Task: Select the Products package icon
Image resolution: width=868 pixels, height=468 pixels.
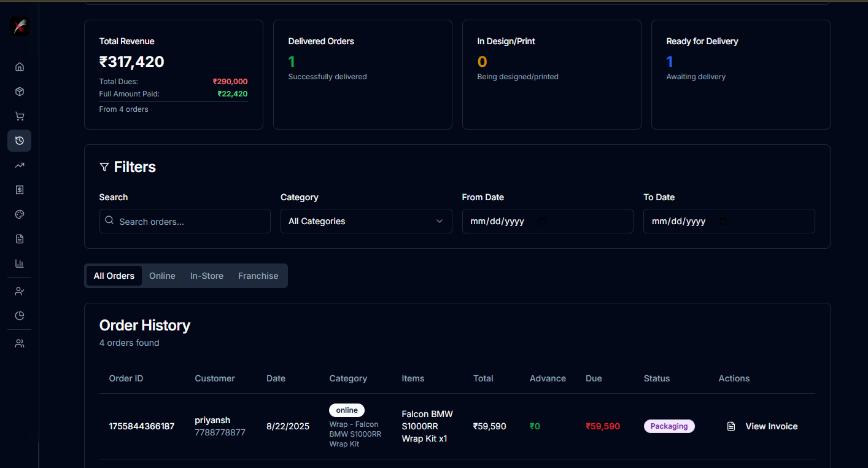Action: coord(19,91)
